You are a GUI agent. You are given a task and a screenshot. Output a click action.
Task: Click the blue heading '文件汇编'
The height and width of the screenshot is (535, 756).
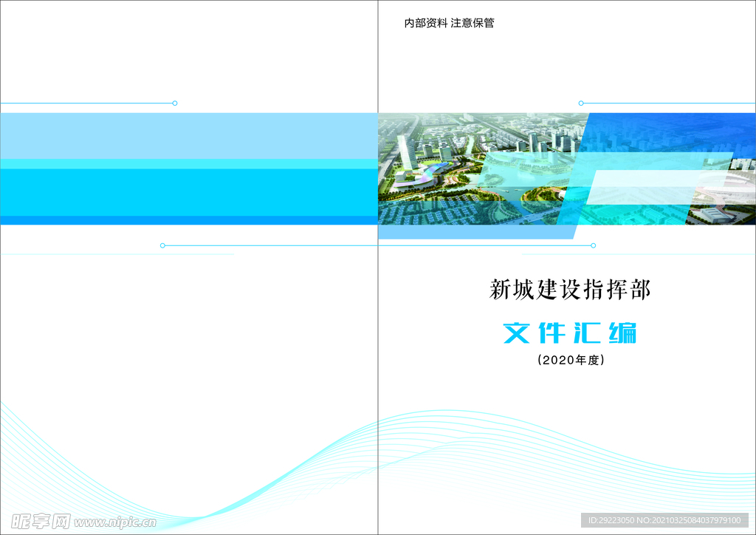[570, 333]
